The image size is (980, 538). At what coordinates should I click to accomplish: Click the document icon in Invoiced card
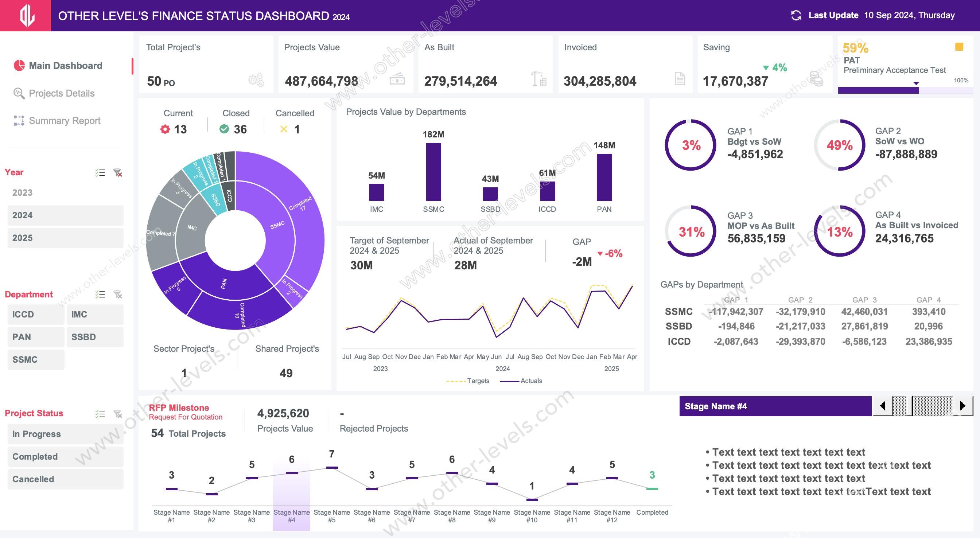pyautogui.click(x=680, y=79)
